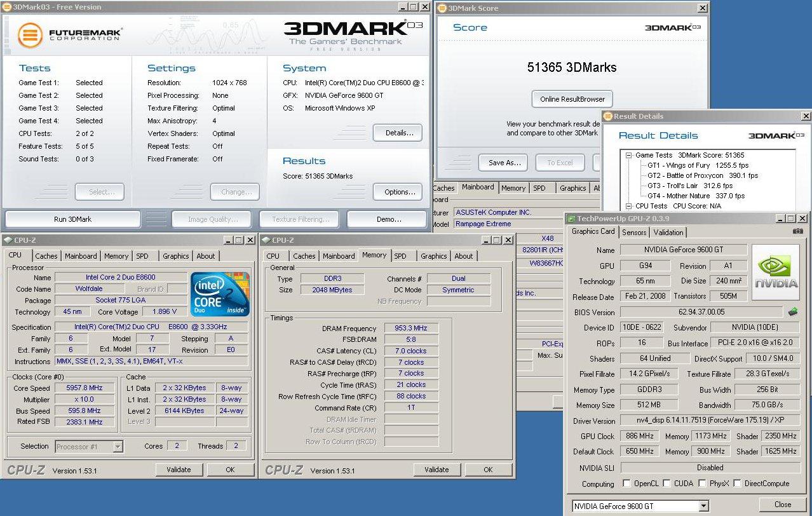Screen dimensions: 812x516
Task: Select GT3 - Troll's Lair result row
Action: pos(689,186)
